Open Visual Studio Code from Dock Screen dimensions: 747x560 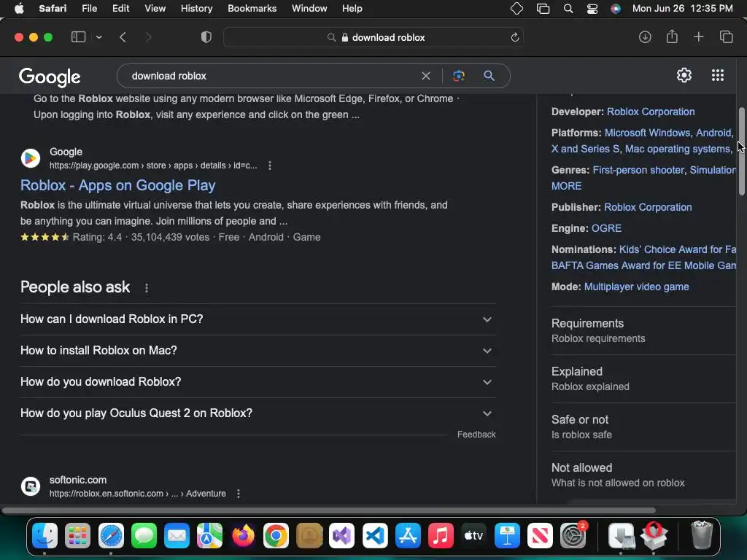(x=375, y=536)
